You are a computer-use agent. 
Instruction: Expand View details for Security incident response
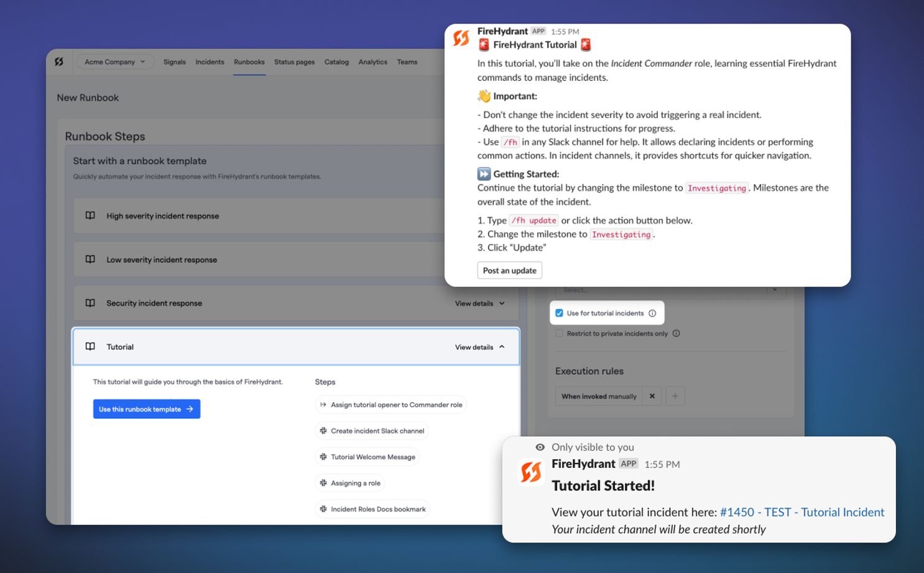pos(479,303)
